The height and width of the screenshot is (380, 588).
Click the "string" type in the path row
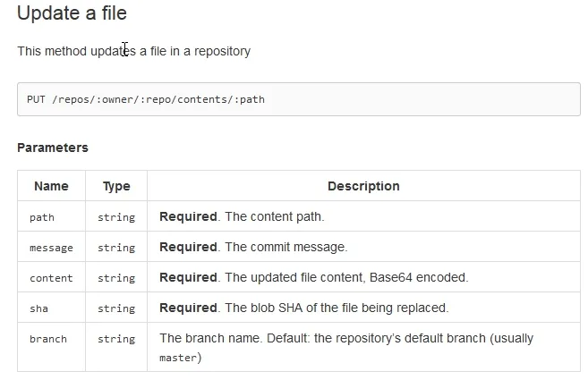pyautogui.click(x=116, y=217)
